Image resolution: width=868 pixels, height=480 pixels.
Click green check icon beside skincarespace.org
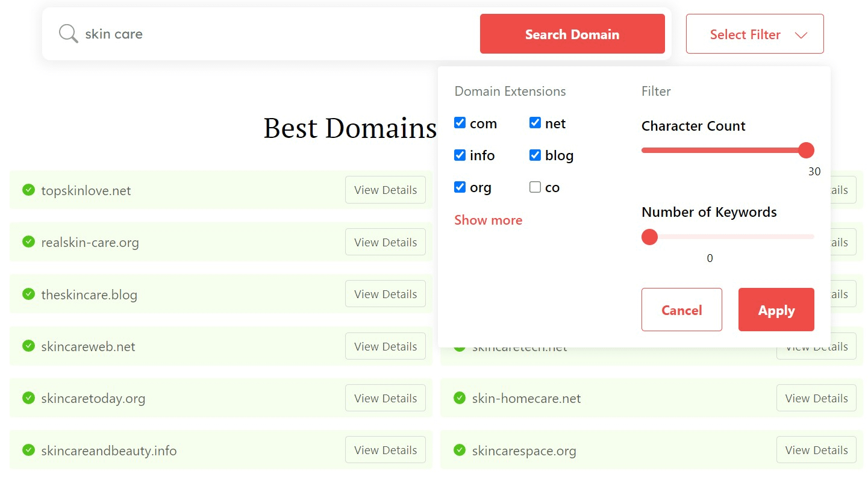(460, 450)
